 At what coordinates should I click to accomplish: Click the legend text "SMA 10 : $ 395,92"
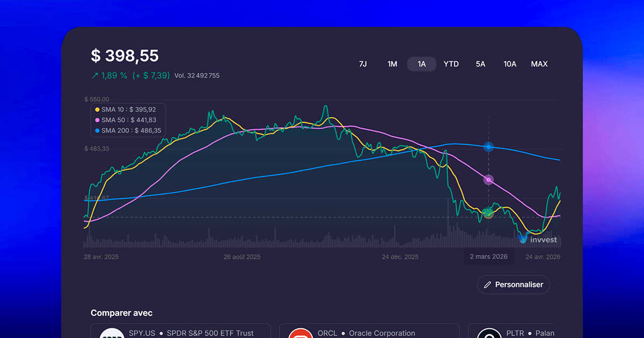pyautogui.click(x=129, y=109)
